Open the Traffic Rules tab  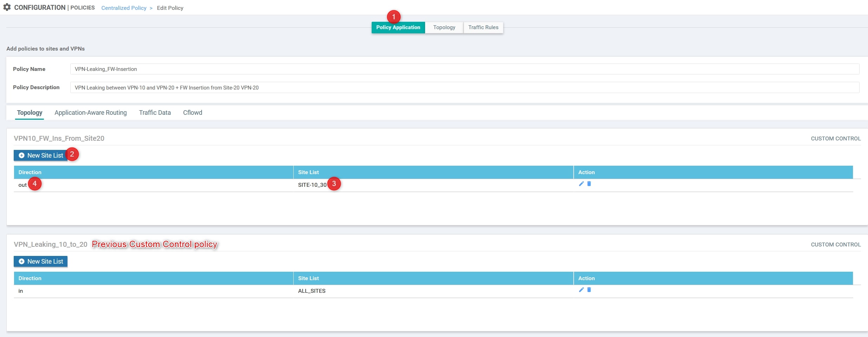point(483,27)
